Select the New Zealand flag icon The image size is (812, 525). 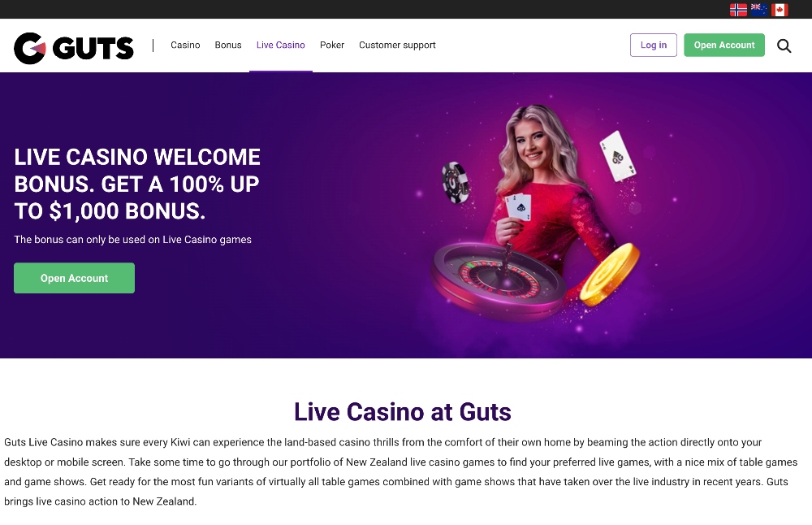pyautogui.click(x=758, y=10)
